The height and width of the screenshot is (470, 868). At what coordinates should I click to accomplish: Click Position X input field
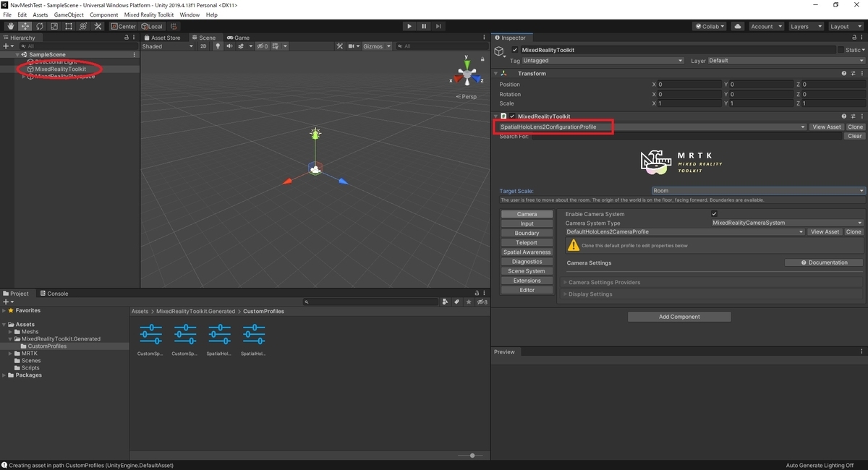tap(689, 85)
